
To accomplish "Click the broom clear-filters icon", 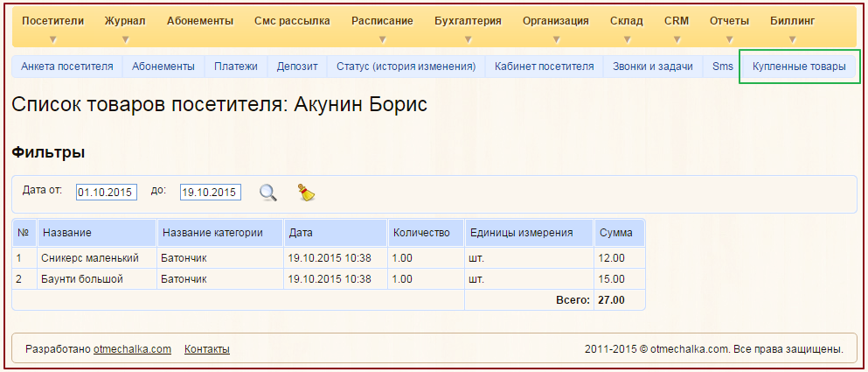I will coord(306,193).
